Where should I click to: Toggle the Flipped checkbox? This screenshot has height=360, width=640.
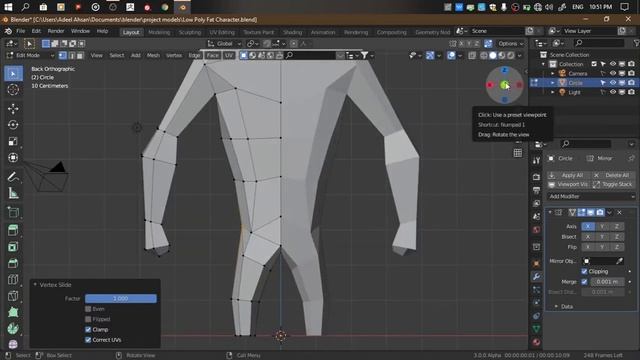[88, 319]
